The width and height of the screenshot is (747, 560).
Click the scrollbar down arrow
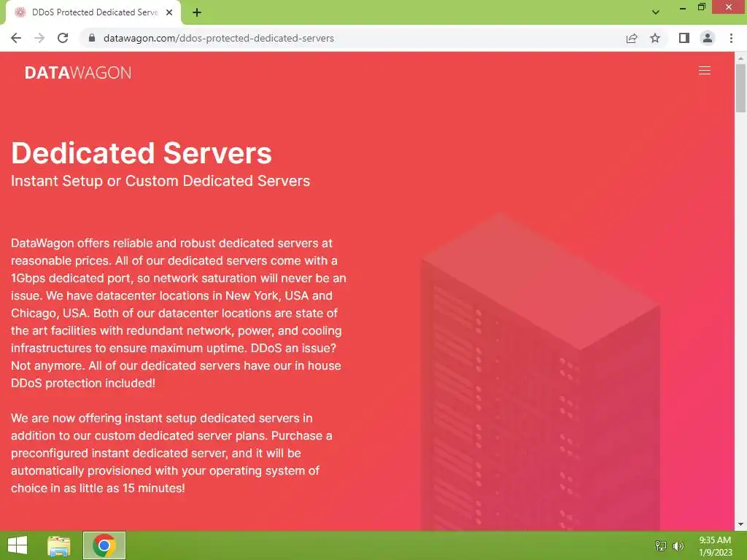[x=740, y=525]
